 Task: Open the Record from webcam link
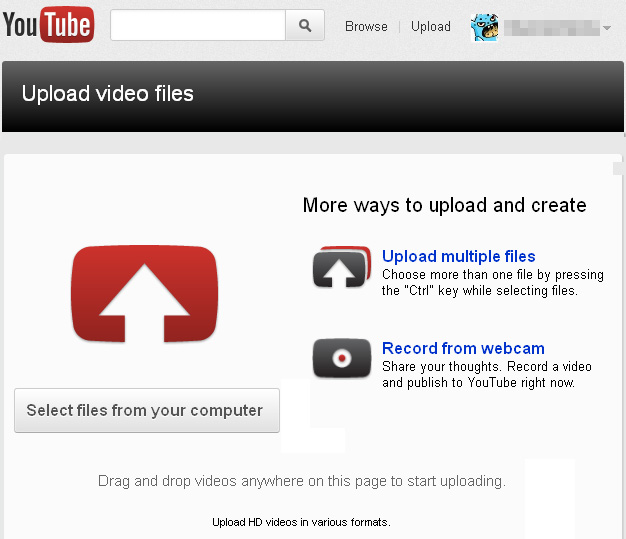coord(463,348)
